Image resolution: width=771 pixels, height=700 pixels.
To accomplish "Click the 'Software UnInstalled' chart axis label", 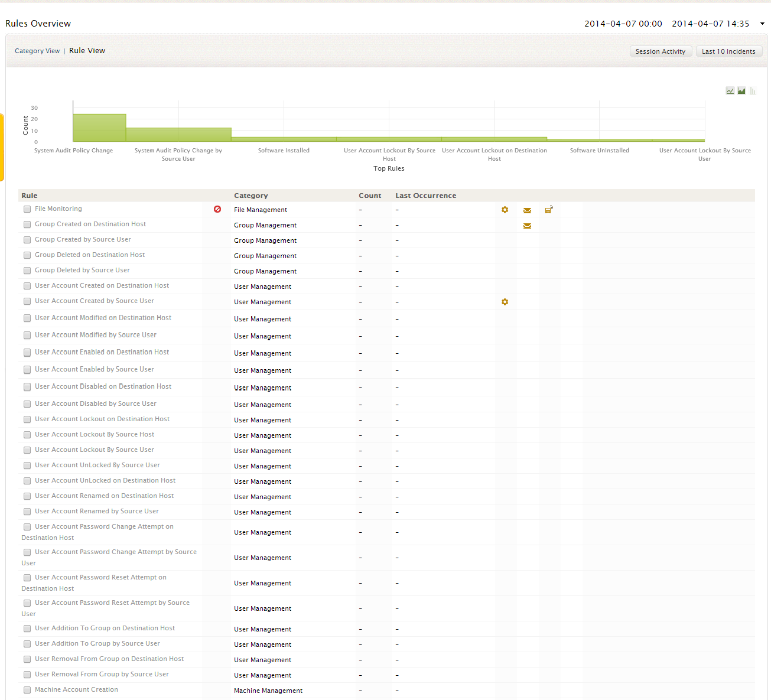I will 600,151.
